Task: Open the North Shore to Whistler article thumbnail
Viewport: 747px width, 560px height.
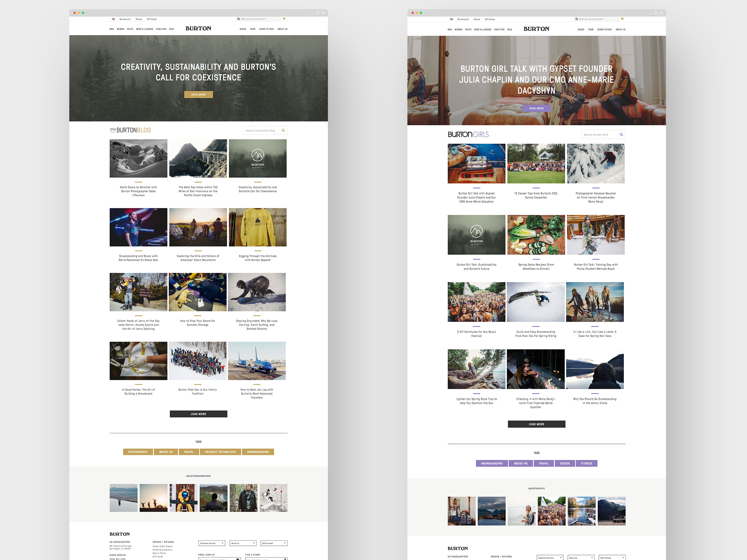Action: click(x=139, y=158)
